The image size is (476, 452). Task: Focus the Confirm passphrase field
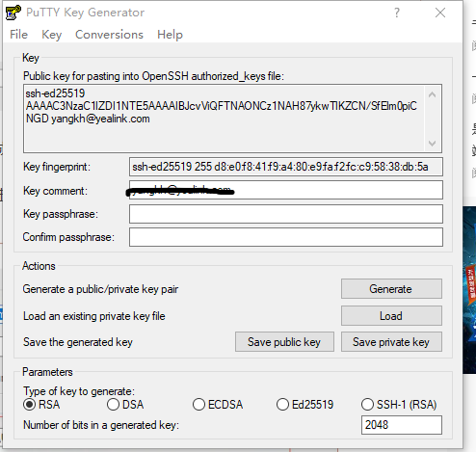[x=286, y=237]
